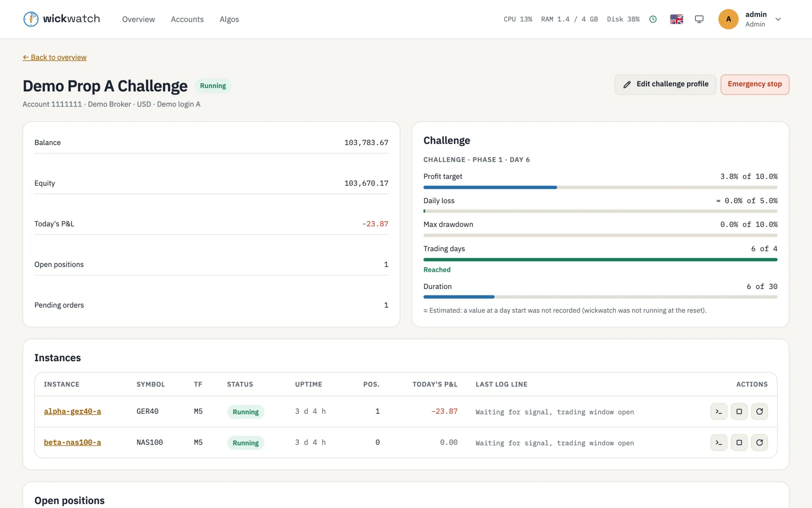812x508 pixels.
Task: Click the 6 of 30 duration value
Action: click(x=762, y=287)
